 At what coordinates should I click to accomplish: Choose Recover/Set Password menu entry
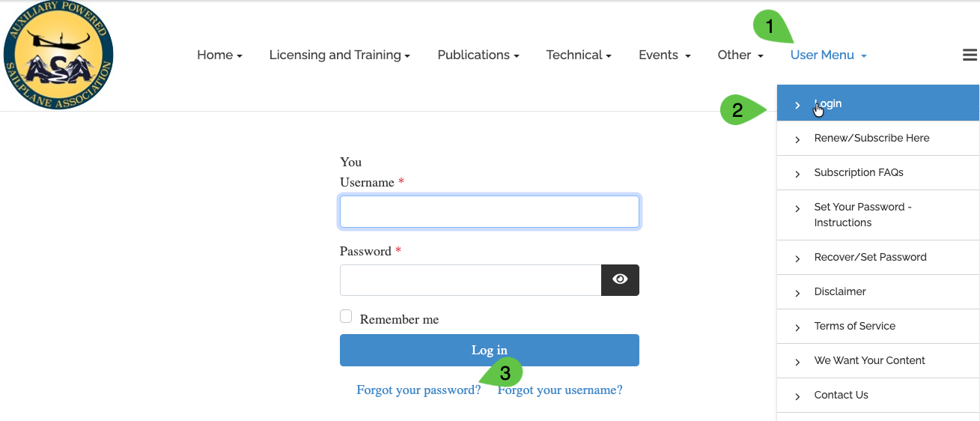tap(870, 258)
